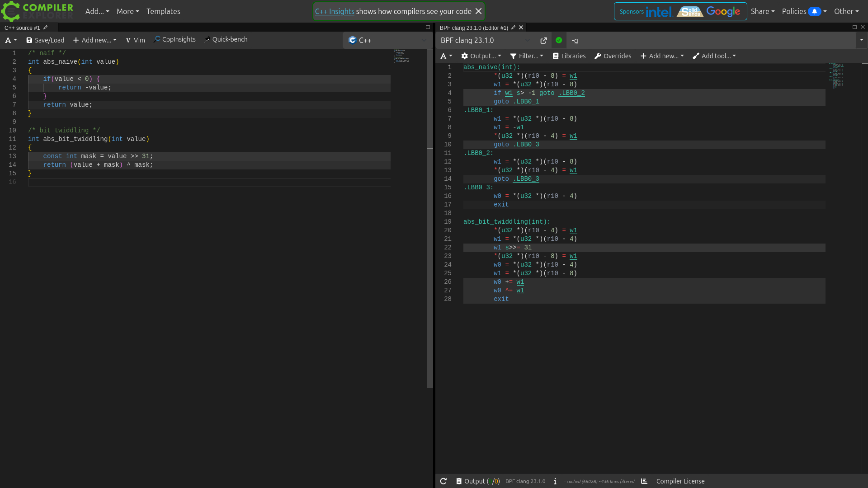Click the Compiler Explorer logo
The image size is (868, 488).
[37, 11]
